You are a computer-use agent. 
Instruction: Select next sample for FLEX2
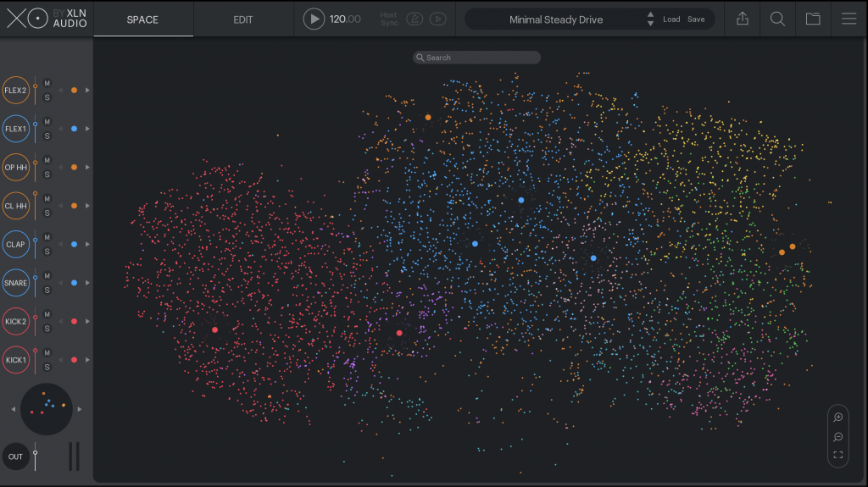[x=87, y=91]
